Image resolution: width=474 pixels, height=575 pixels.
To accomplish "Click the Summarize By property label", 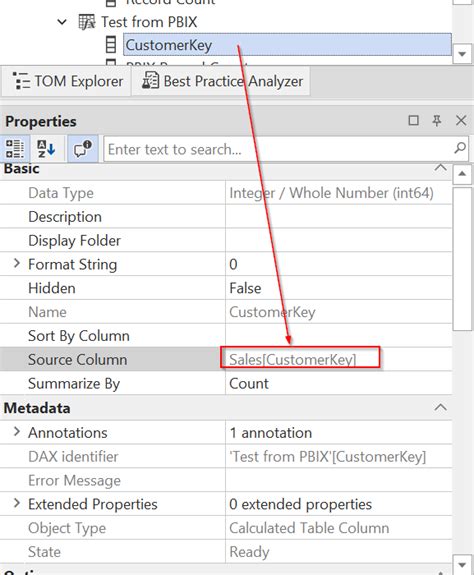I will (x=74, y=384).
